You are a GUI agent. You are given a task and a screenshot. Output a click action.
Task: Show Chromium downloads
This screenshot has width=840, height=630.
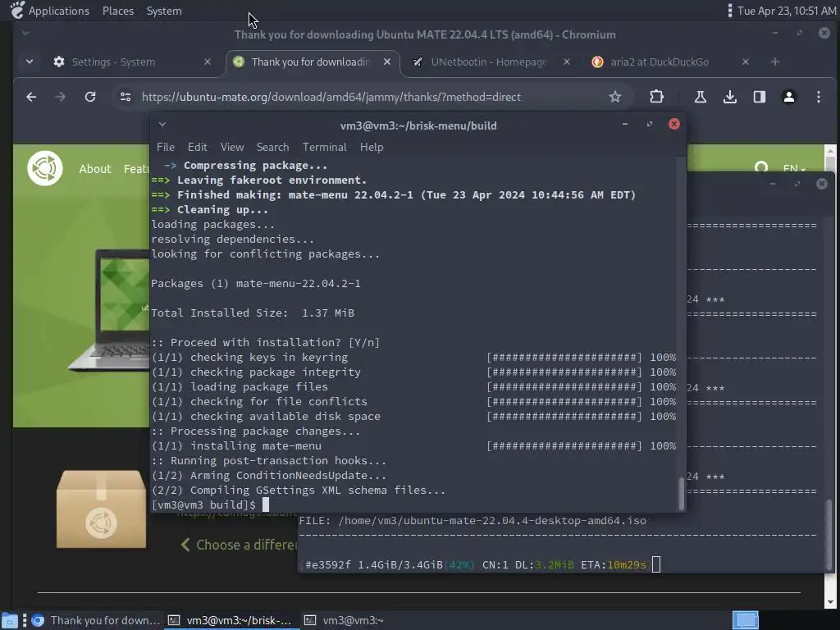[x=729, y=97]
